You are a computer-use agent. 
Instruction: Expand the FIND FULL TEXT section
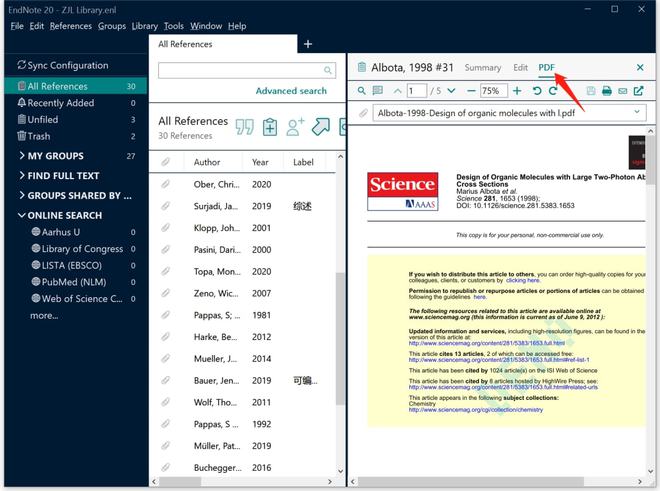[22, 175]
